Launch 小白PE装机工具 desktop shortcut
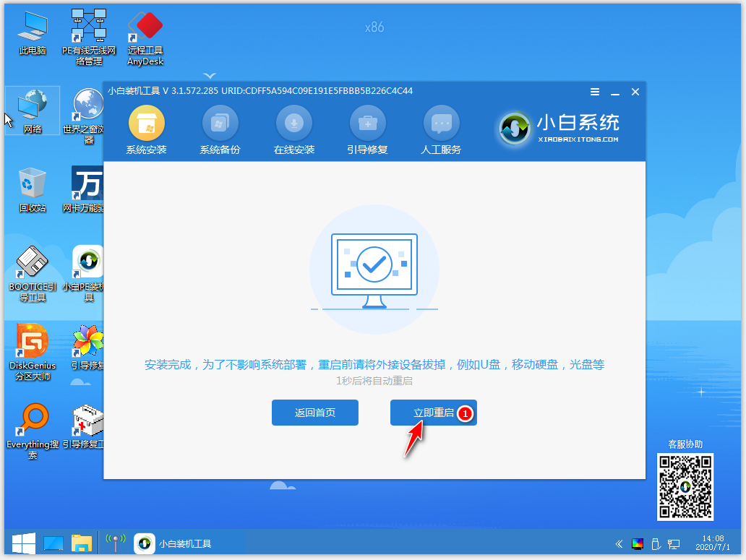 click(86, 275)
